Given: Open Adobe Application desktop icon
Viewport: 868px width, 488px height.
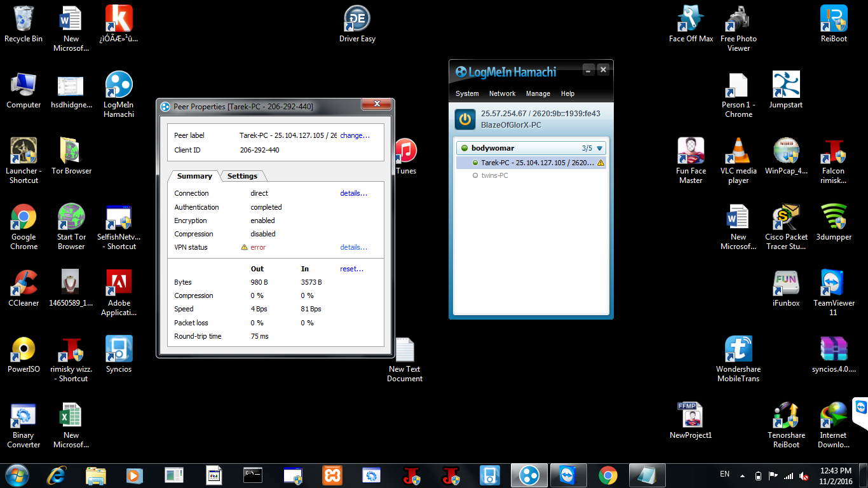Looking at the screenshot, I should 119,293.
